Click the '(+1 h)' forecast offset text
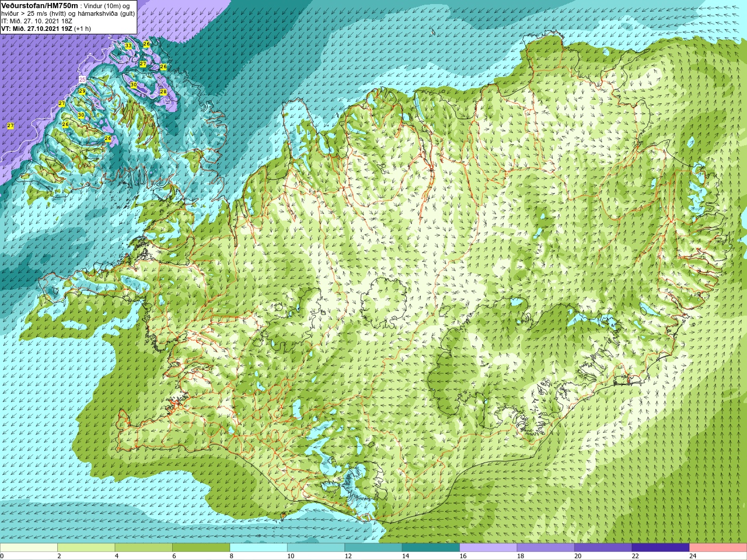The width and height of the screenshot is (747, 560). 82,29
